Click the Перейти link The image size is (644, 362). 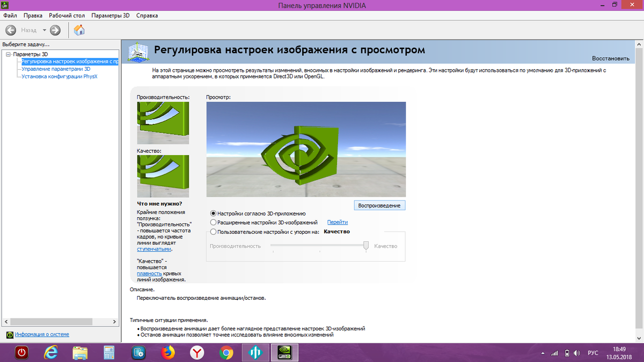[x=338, y=222]
